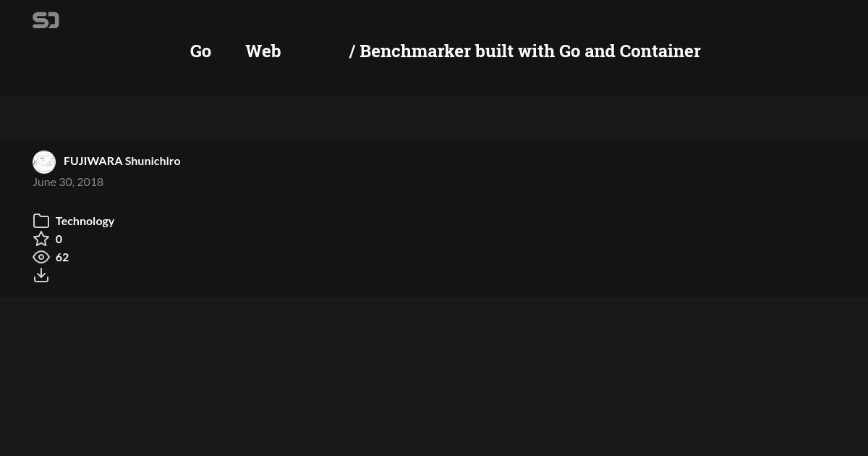Click the star count of 0
The width and height of the screenshot is (868, 456).
click(x=59, y=239)
